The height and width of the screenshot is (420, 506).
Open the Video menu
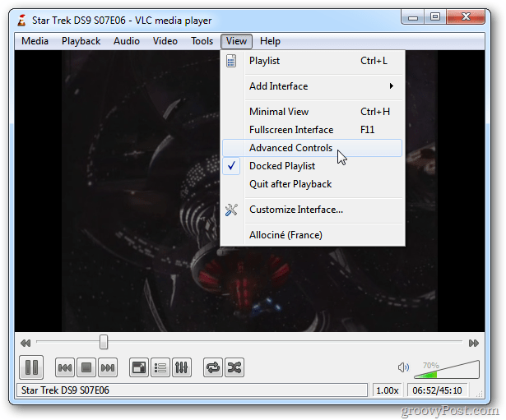165,41
